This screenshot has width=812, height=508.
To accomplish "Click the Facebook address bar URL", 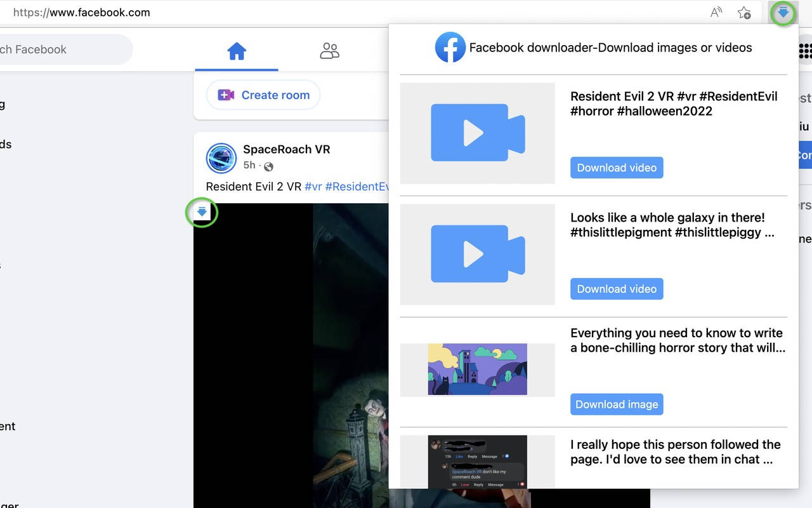I will point(81,13).
